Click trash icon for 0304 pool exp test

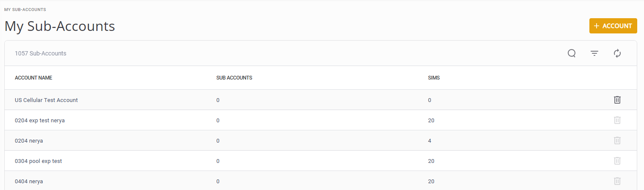point(617,161)
